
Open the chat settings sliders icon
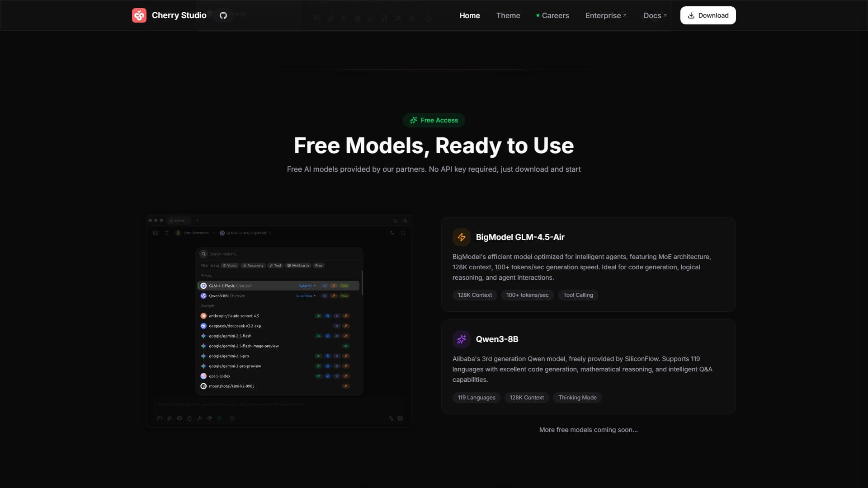pos(392,233)
